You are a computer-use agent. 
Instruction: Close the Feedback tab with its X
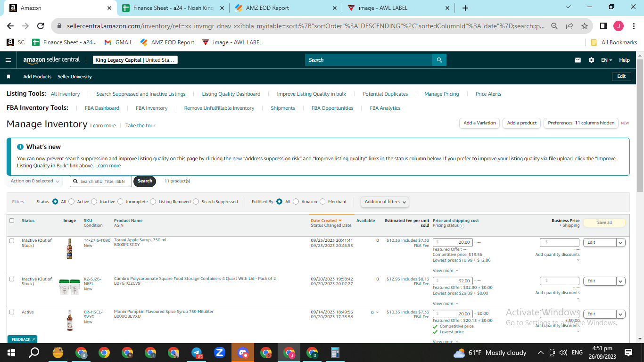34,339
